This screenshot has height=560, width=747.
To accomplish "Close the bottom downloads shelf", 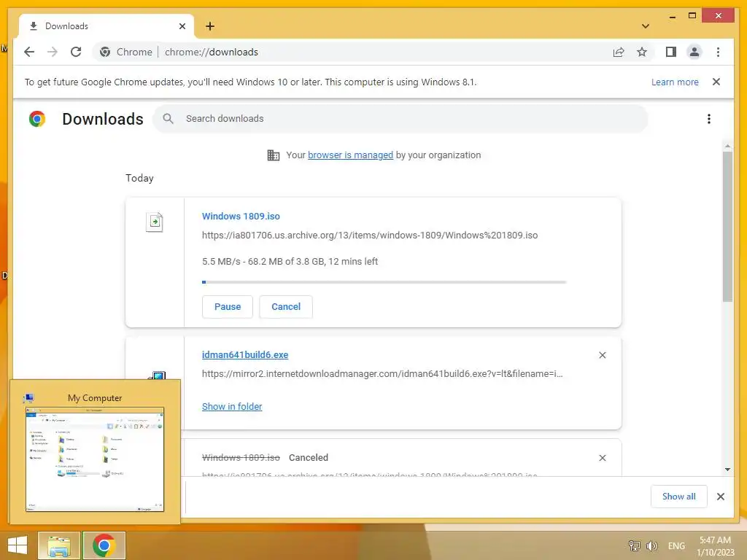I will point(721,497).
